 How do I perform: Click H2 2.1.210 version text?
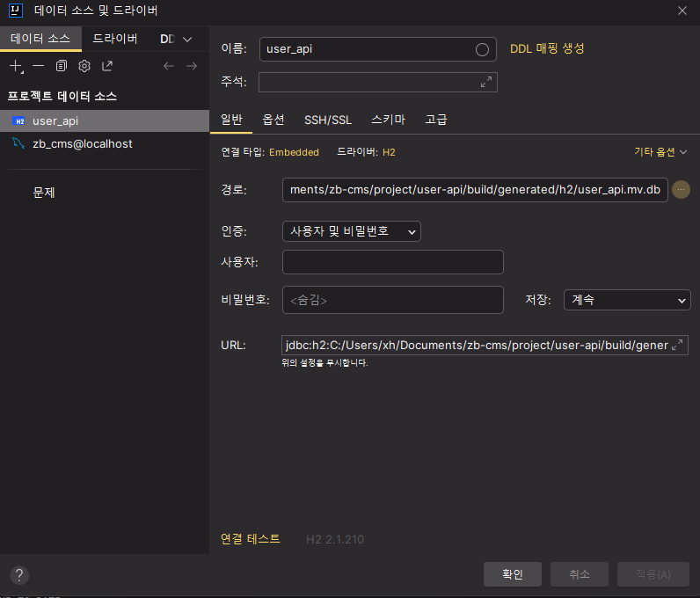click(x=335, y=539)
